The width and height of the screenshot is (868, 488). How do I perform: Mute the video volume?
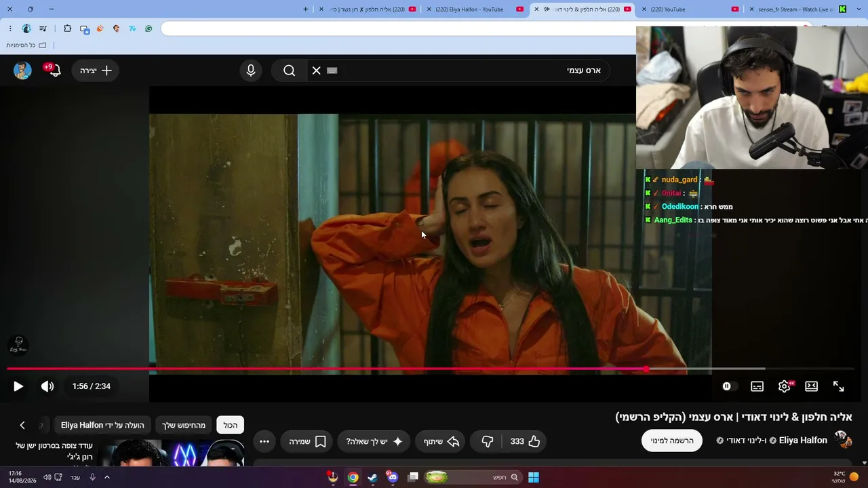[x=47, y=386]
